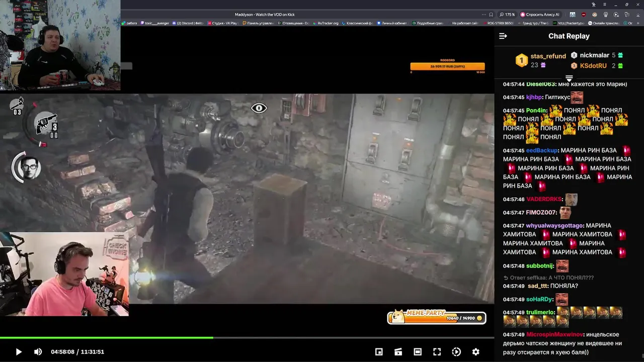Collapse the Chat Replay panel
Image resolution: width=644 pixels, height=362 pixels.
point(503,36)
